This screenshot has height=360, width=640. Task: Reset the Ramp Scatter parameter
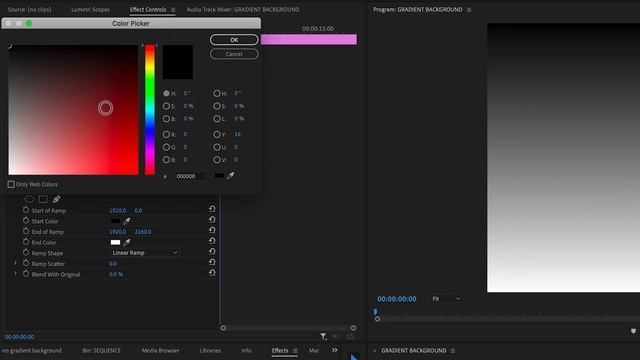click(212, 262)
